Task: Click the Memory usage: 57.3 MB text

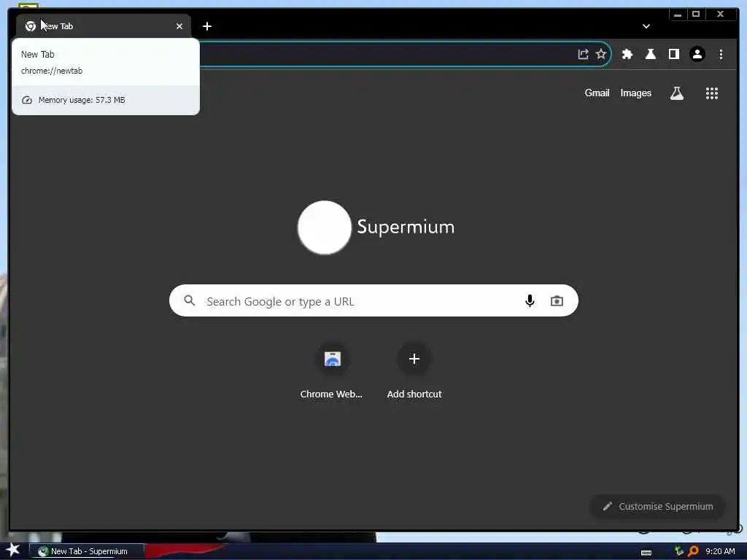Action: 82,100
